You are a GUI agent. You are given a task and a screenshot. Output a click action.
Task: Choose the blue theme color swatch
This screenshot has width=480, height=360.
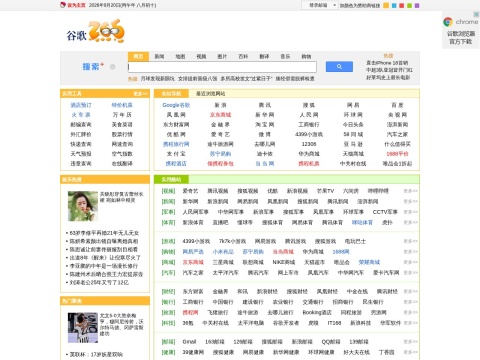[x=394, y=5]
